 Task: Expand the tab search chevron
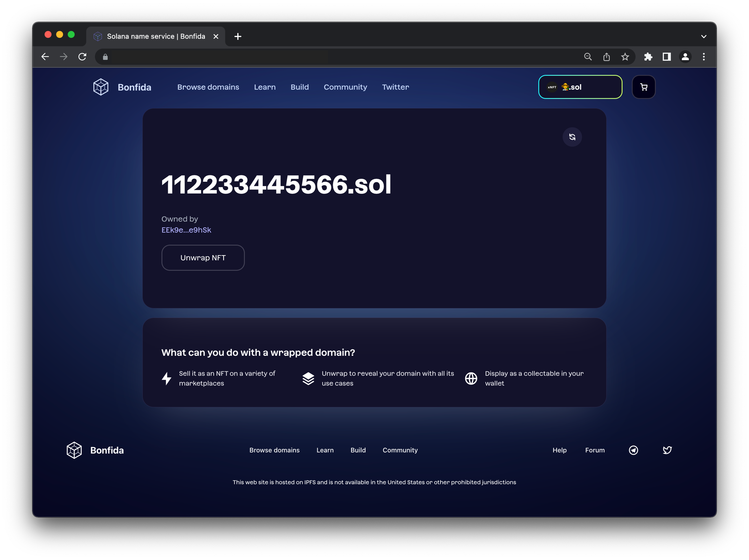[703, 37]
